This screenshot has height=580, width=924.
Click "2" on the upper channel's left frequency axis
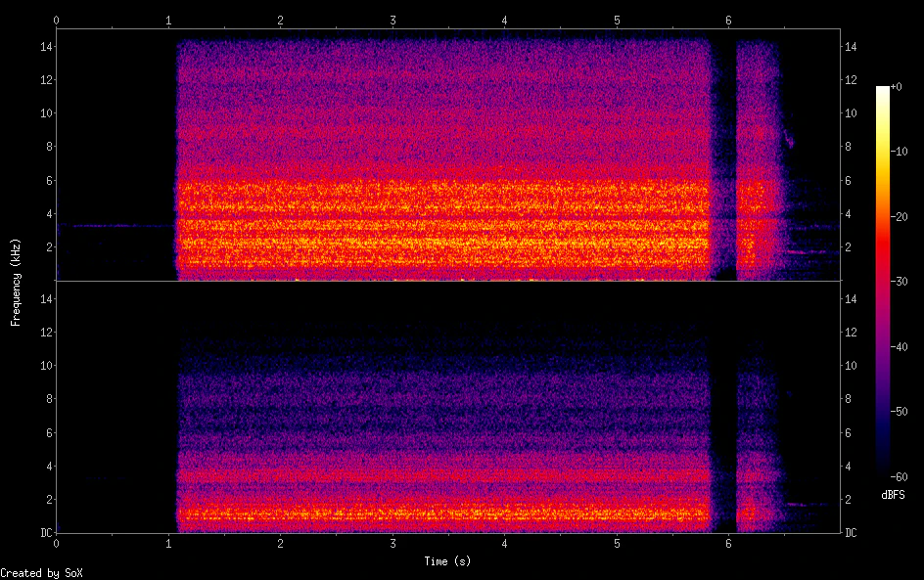click(x=50, y=247)
